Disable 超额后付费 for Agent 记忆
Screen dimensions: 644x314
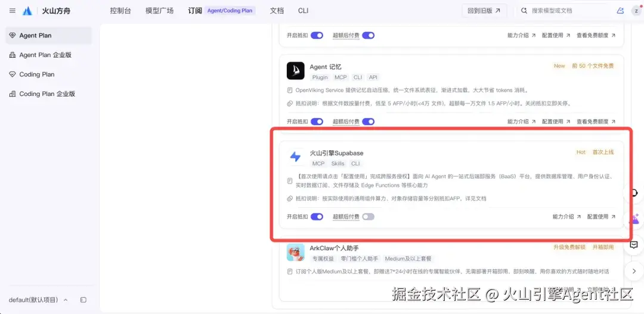click(x=368, y=122)
